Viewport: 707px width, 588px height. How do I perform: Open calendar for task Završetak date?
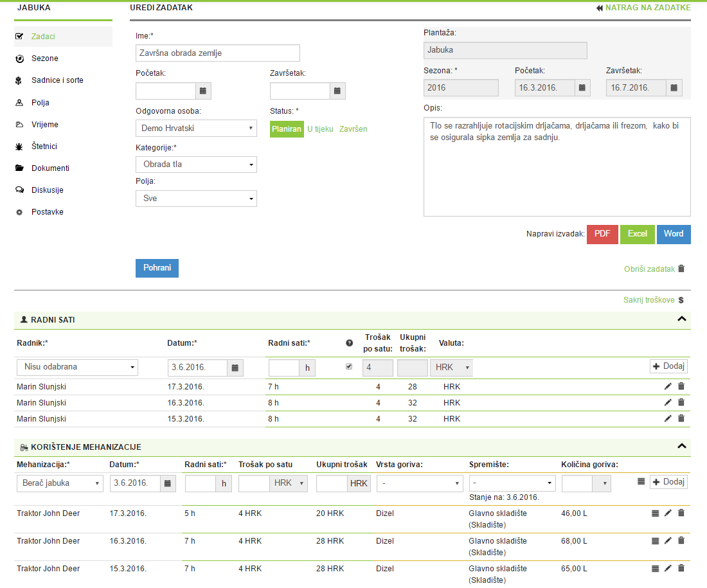click(337, 91)
